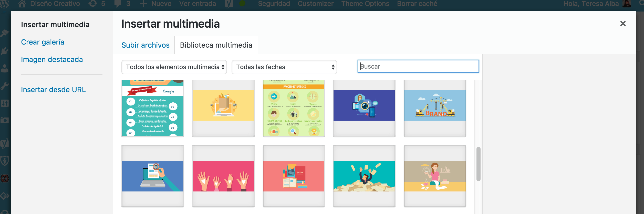Switch to the Subir archivos tab
Viewport: 644px width, 214px height.
click(x=146, y=45)
